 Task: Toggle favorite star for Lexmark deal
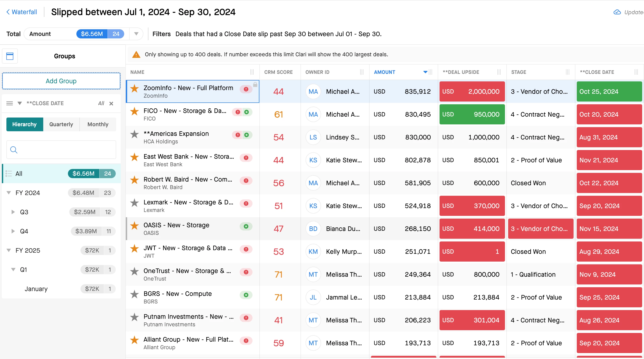[134, 203]
